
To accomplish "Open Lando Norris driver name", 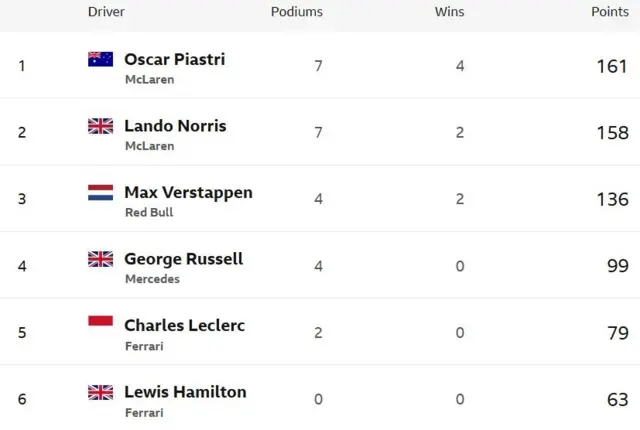I will [175, 126].
